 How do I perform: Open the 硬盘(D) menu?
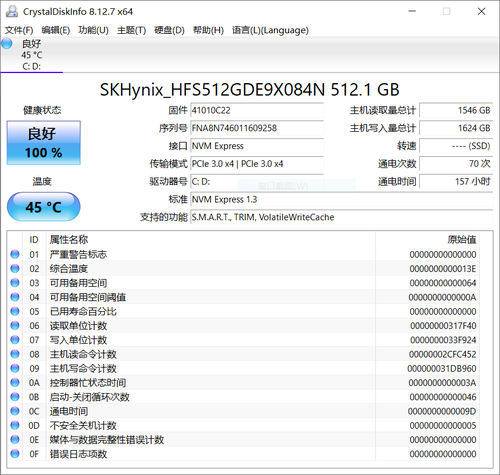coord(169,30)
